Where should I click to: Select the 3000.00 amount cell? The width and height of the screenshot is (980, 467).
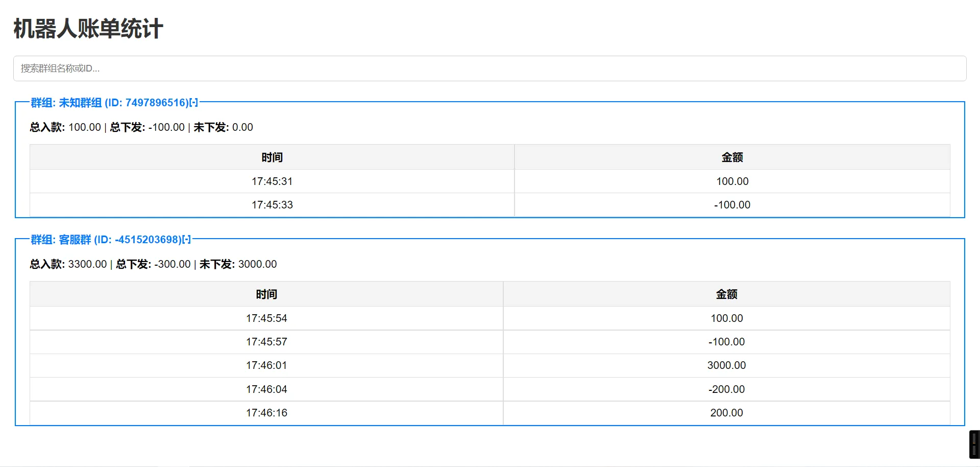pyautogui.click(x=726, y=365)
